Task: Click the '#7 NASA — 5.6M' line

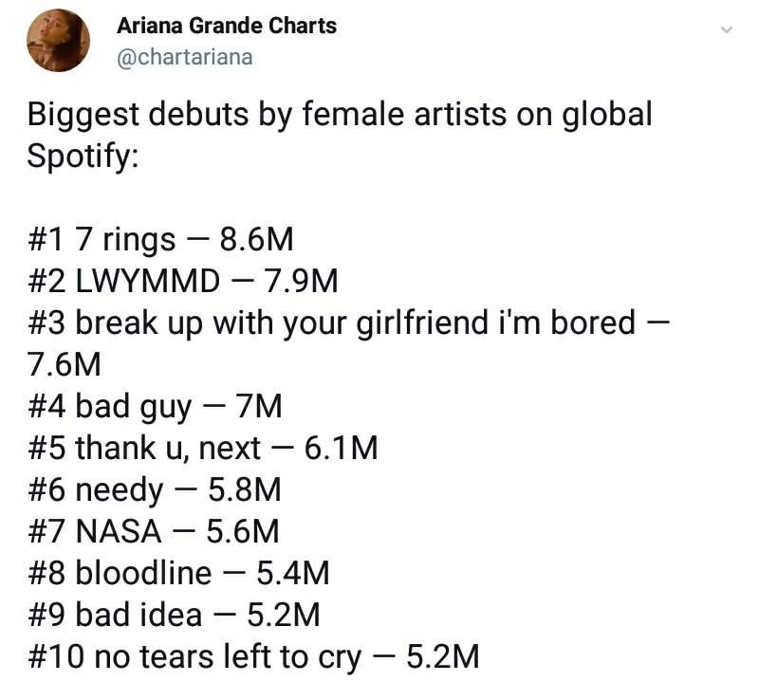Action: pos(154,532)
